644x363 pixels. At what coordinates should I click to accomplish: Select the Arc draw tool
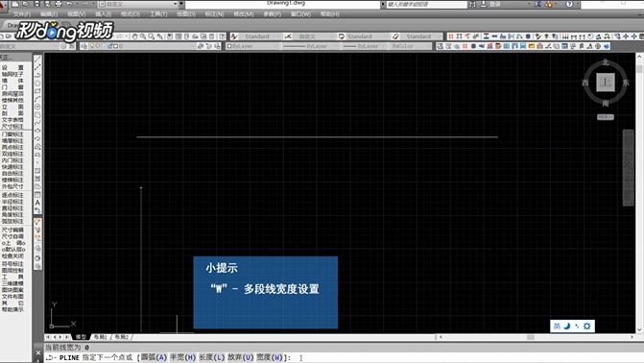(x=37, y=99)
